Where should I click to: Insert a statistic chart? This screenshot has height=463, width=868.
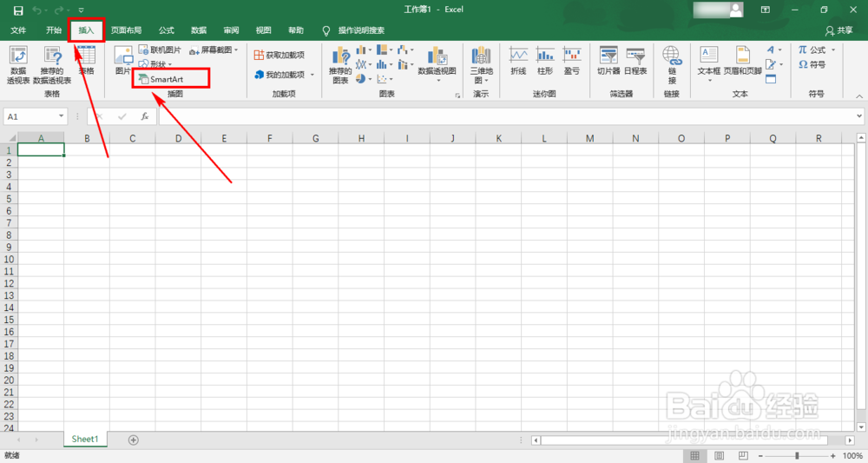(x=385, y=65)
